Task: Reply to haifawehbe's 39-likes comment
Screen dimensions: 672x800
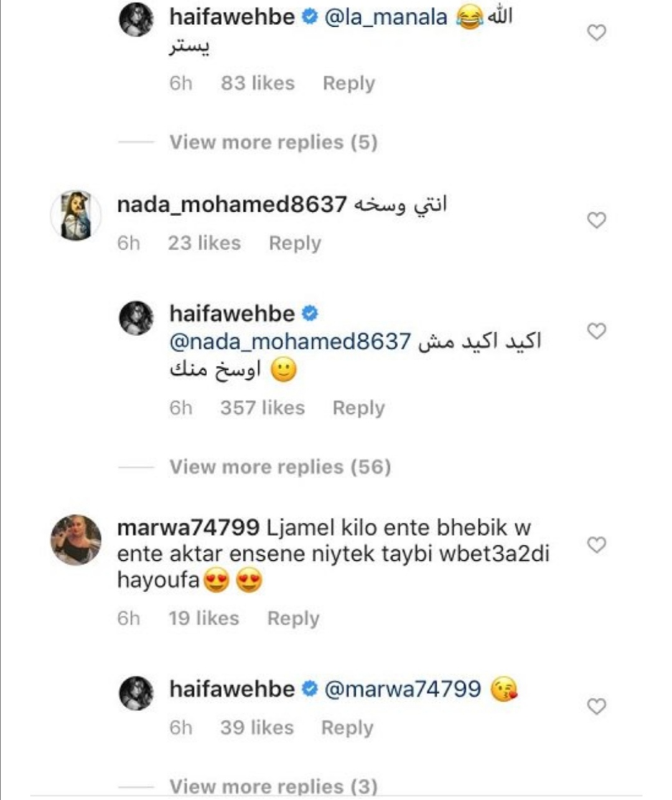Action: click(347, 728)
